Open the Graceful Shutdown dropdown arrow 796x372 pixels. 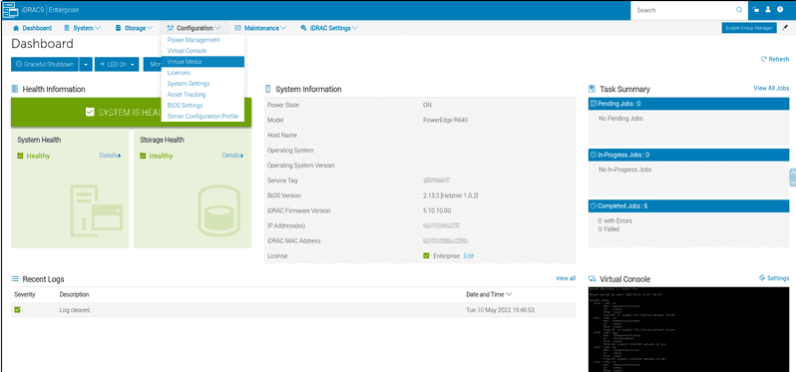pyautogui.click(x=86, y=64)
